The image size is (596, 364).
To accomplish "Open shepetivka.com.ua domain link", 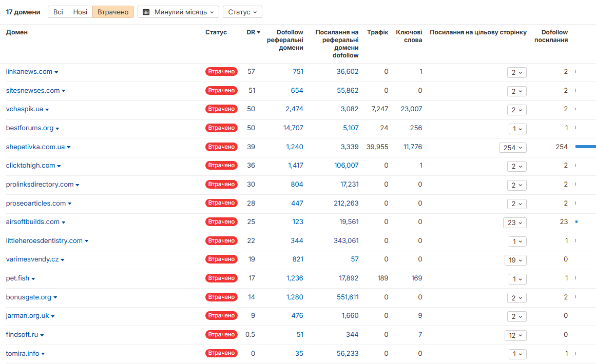I will pyautogui.click(x=35, y=147).
